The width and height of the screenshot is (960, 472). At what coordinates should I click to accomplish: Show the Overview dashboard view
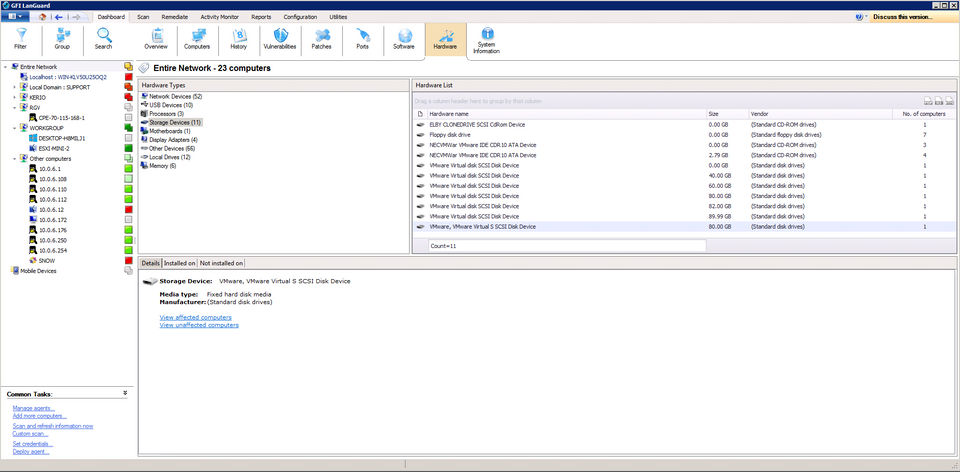pyautogui.click(x=156, y=40)
